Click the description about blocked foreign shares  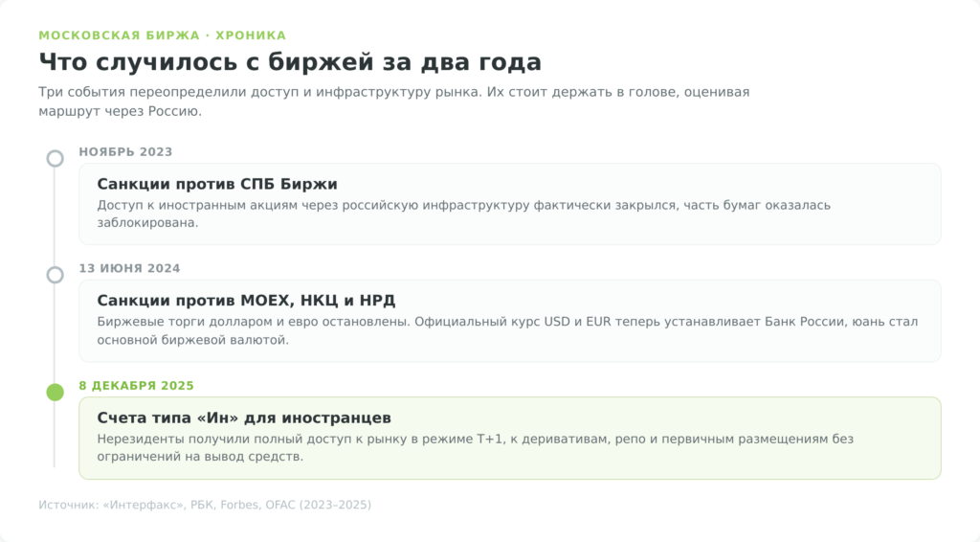464,214
